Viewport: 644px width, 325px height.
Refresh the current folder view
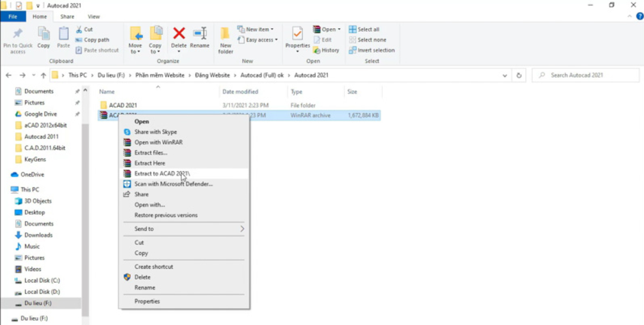click(519, 75)
